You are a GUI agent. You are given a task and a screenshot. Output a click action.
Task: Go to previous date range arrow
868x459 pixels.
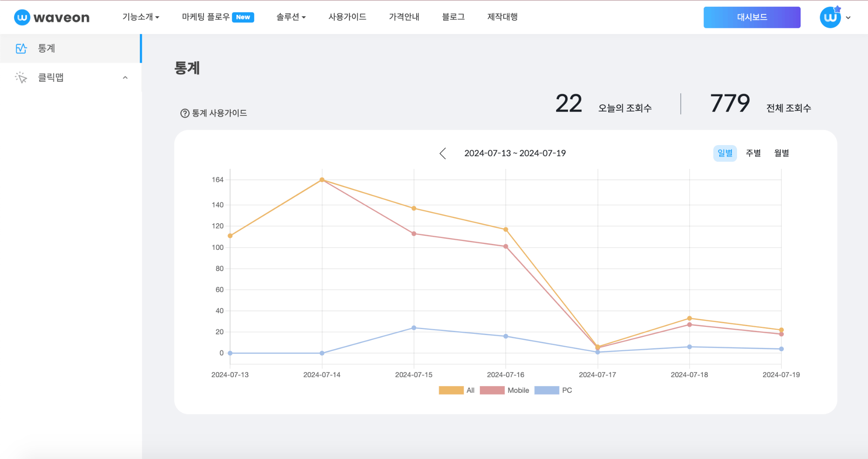point(443,153)
